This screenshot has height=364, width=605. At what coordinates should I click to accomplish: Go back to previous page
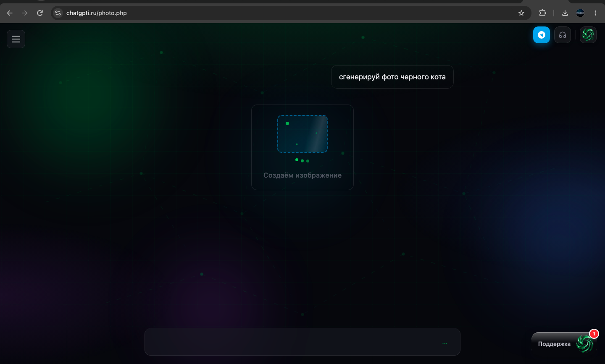tap(10, 13)
